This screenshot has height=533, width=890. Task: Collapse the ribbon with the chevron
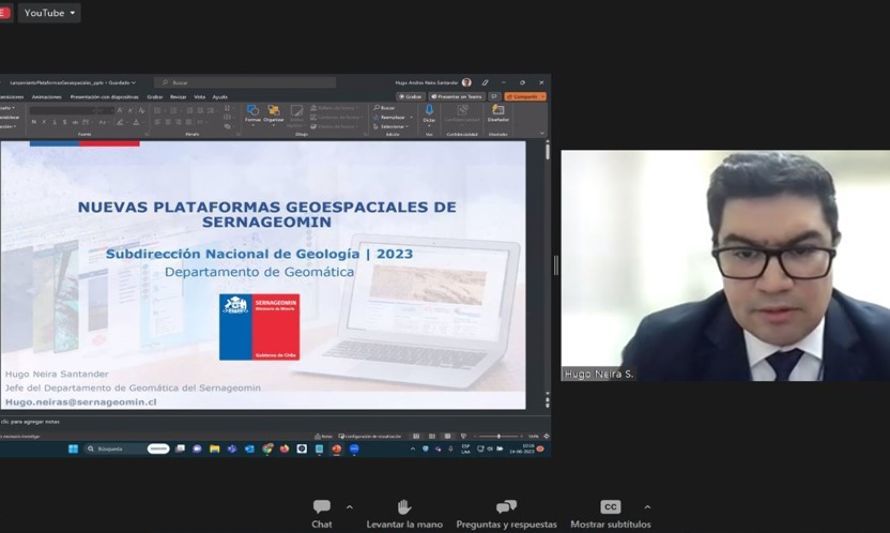click(542, 133)
